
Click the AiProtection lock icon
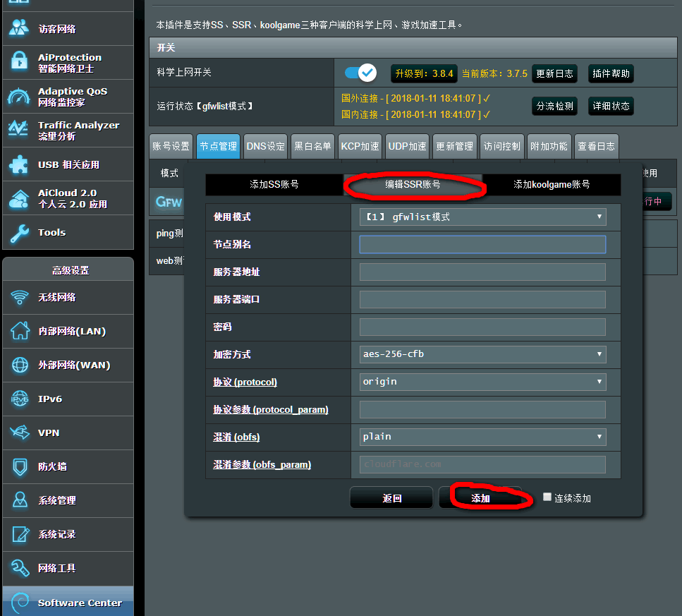(x=18, y=62)
